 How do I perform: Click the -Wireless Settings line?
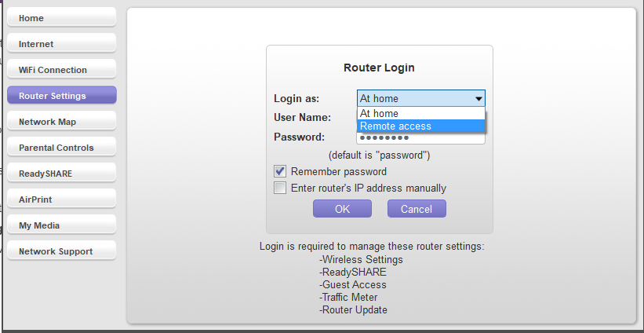(x=361, y=260)
